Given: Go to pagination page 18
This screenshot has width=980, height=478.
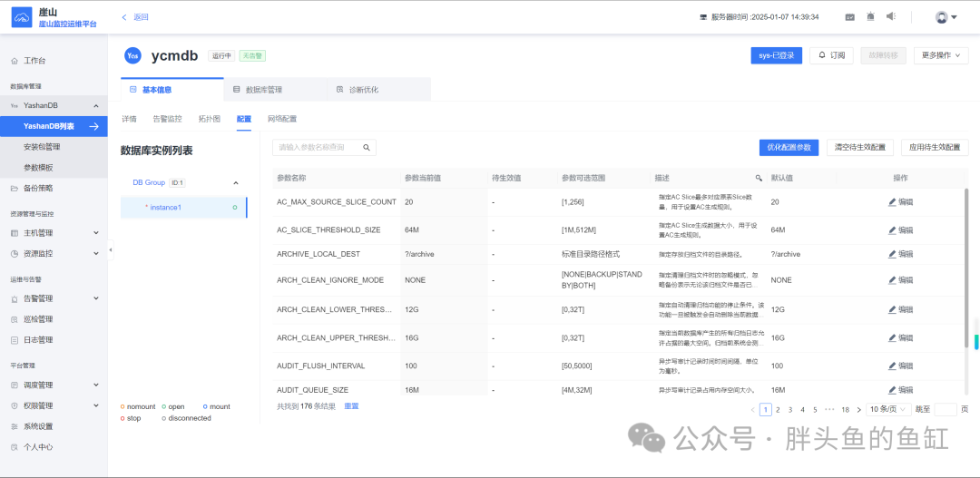Looking at the screenshot, I should [x=845, y=410].
